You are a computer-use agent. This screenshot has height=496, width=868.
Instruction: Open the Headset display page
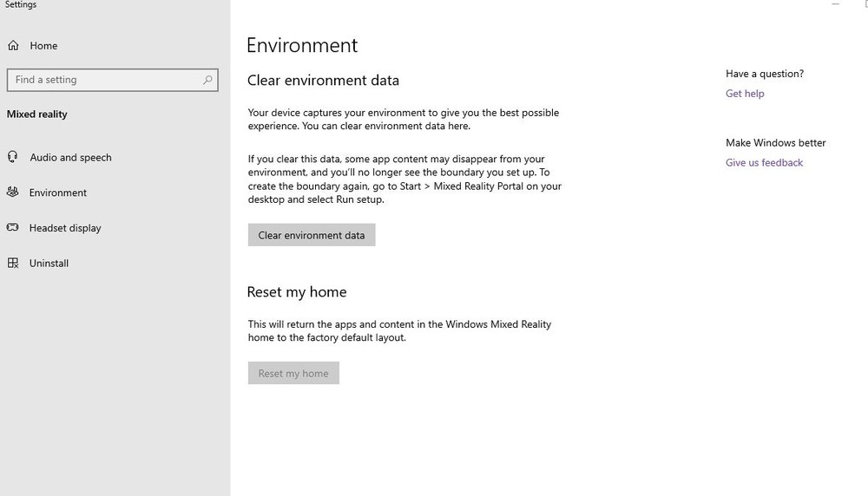pyautogui.click(x=65, y=228)
